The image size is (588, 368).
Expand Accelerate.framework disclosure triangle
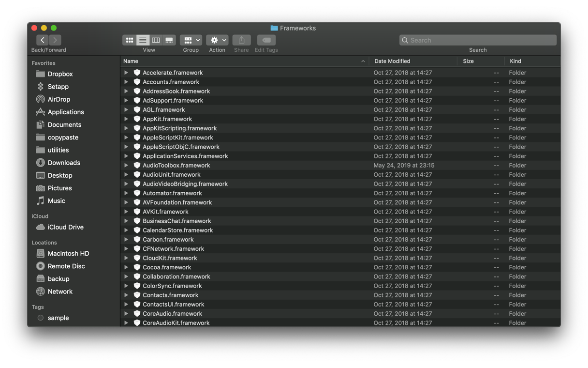[x=126, y=73]
